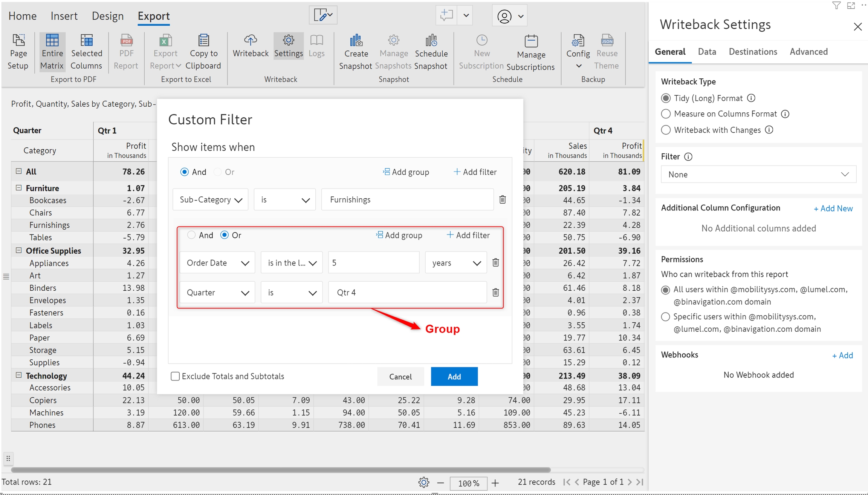Click the Writeback cloud upload icon
Viewport: 868px width, 495px height.
tap(250, 40)
